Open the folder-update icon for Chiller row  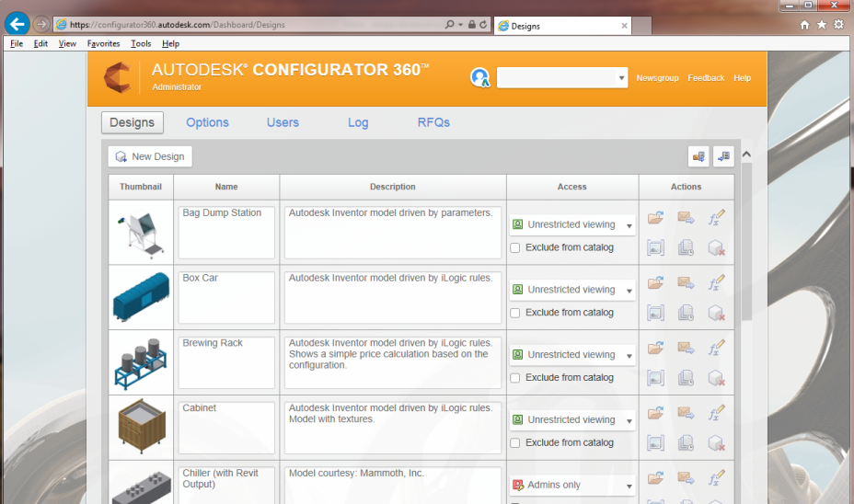pos(656,478)
